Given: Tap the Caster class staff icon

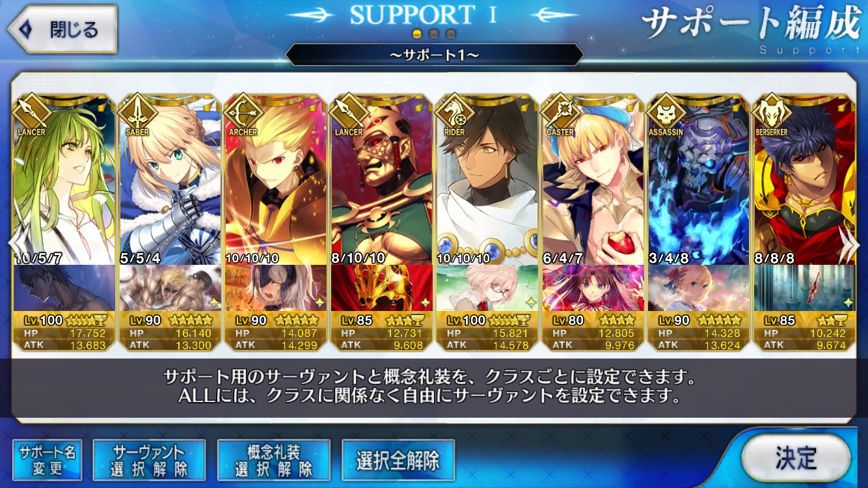Looking at the screenshot, I should 560,111.
